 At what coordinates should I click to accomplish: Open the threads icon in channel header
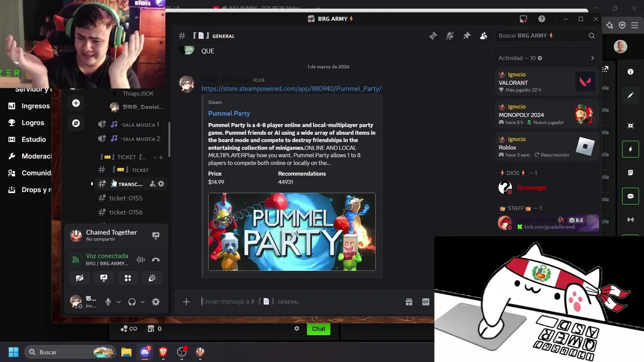(x=433, y=36)
